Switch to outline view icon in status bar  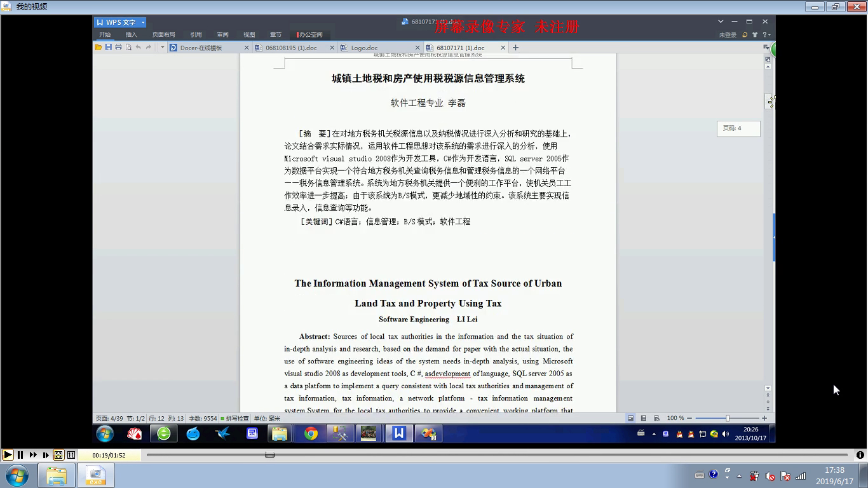tap(644, 418)
